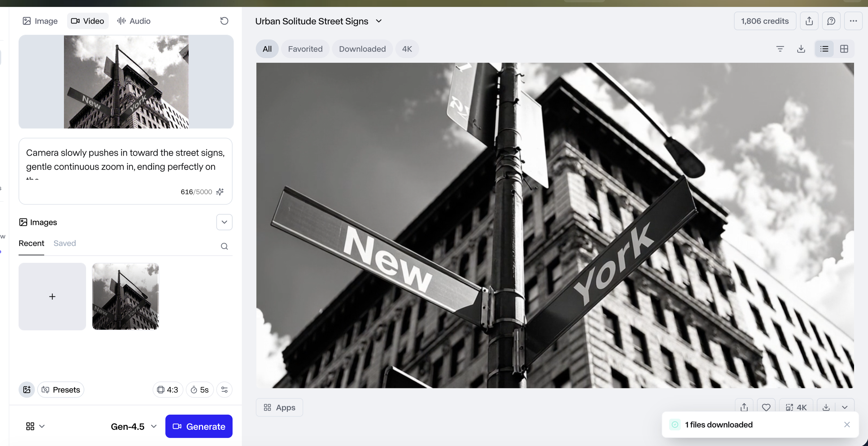Select the recent New York thumbnail
This screenshot has width=868, height=446.
pyautogui.click(x=125, y=296)
